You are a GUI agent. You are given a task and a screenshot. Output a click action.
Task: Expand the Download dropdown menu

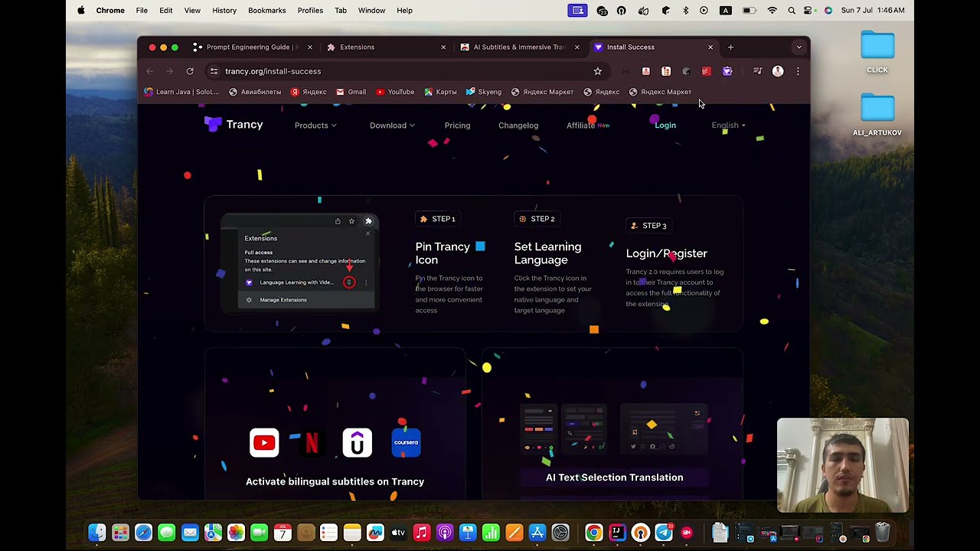pyautogui.click(x=392, y=126)
